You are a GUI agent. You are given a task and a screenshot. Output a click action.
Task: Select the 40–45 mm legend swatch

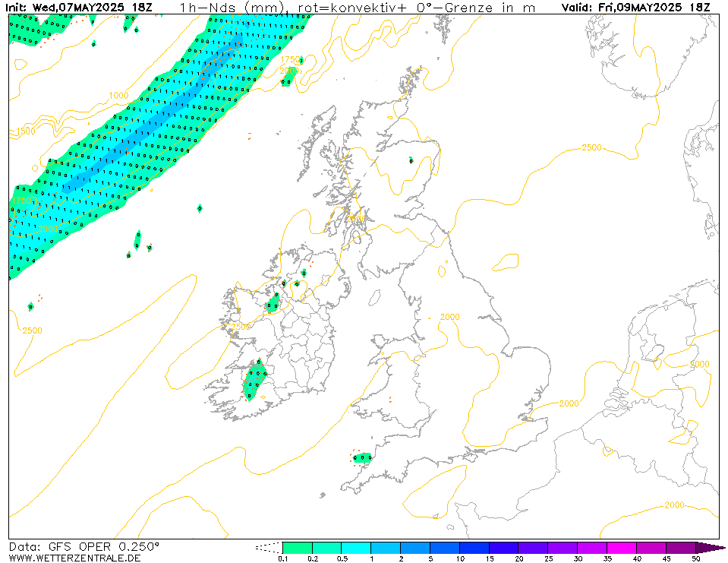[x=651, y=548]
